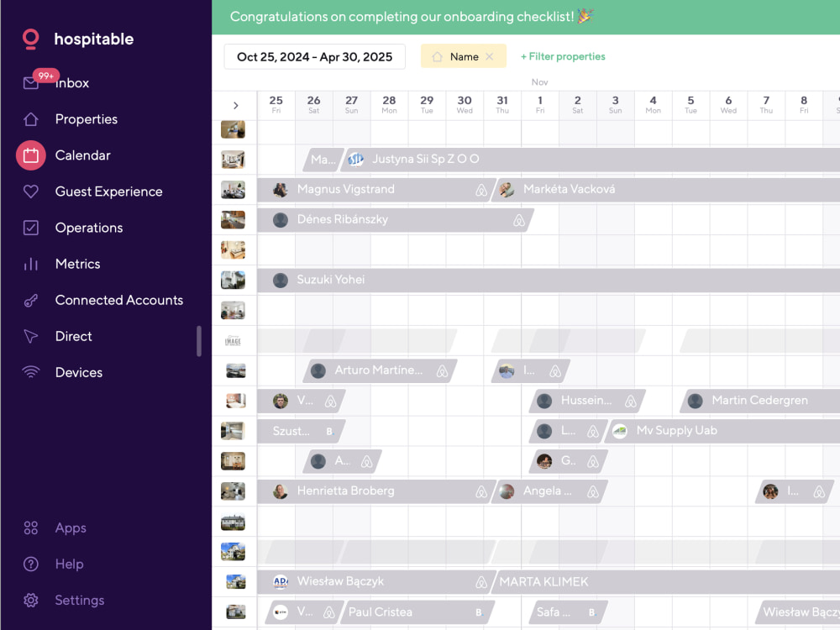This screenshot has height=630, width=840.
Task: Click Booking.com icon on Safa reservation
Action: [x=592, y=612]
